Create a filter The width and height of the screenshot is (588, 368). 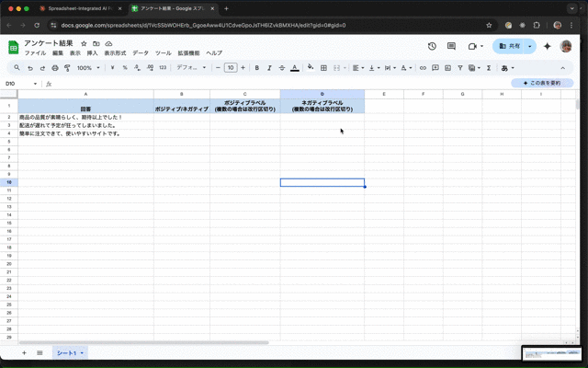[460, 68]
